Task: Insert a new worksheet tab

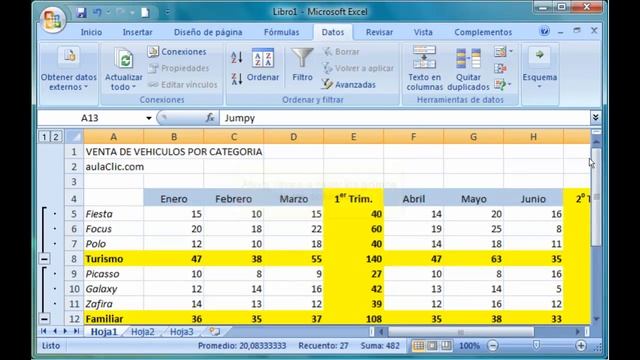Action: point(215,331)
